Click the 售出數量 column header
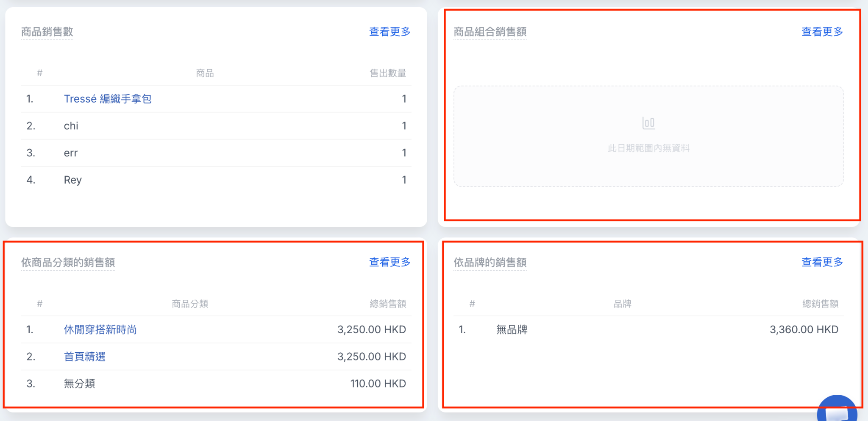 (388, 73)
